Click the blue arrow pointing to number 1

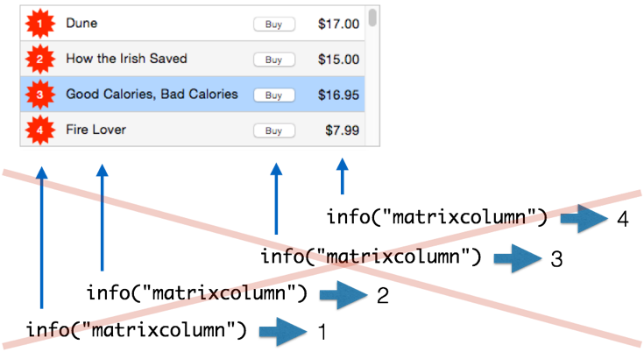[283, 332]
